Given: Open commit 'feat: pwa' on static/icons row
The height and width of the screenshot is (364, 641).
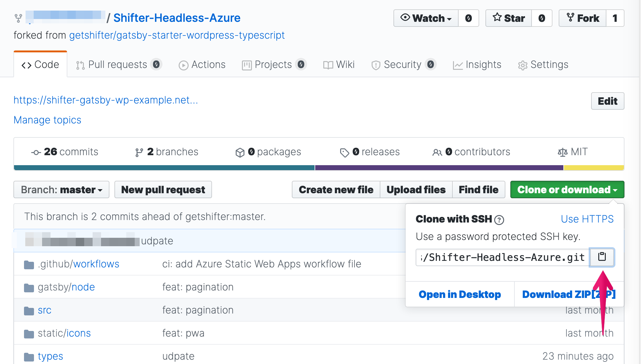Looking at the screenshot, I should click(x=183, y=333).
